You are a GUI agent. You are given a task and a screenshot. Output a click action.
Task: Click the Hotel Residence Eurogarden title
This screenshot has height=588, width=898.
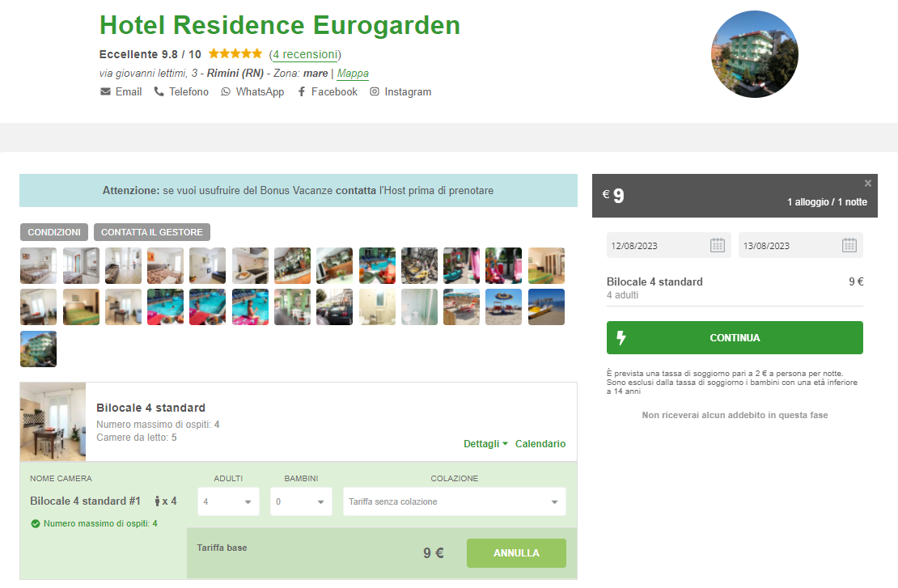click(279, 25)
